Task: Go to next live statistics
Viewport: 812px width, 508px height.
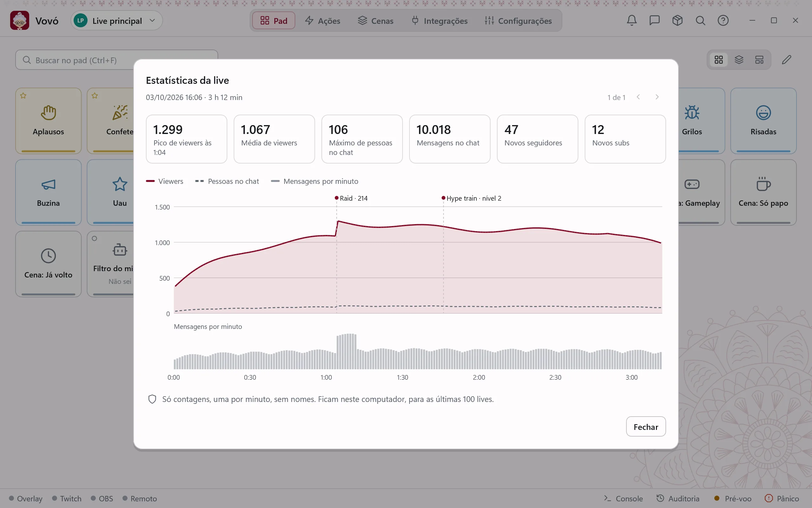Action: [x=657, y=97]
